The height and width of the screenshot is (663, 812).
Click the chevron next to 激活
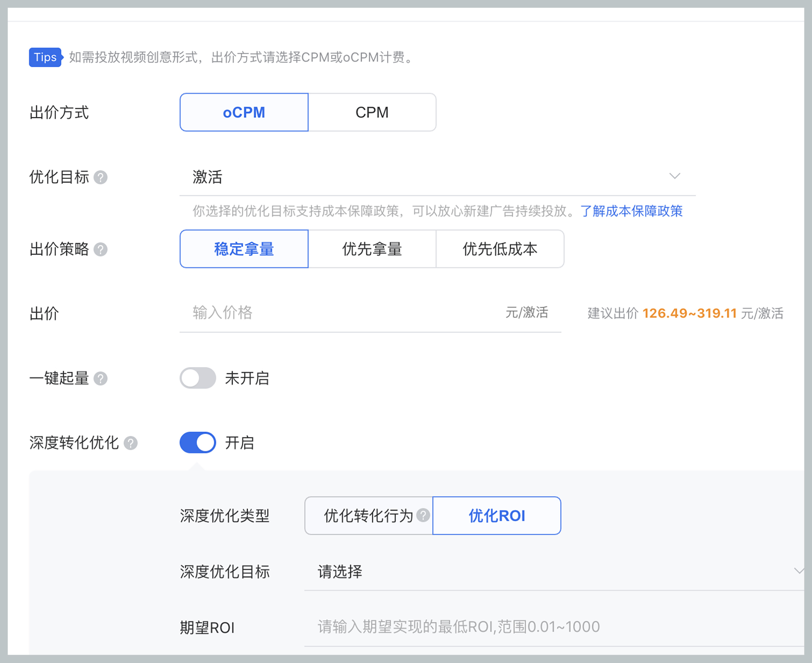pos(675,176)
